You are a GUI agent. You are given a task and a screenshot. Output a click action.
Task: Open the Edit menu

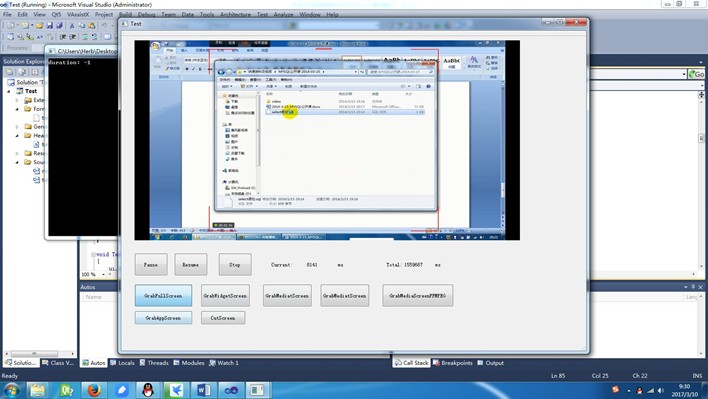(x=22, y=14)
